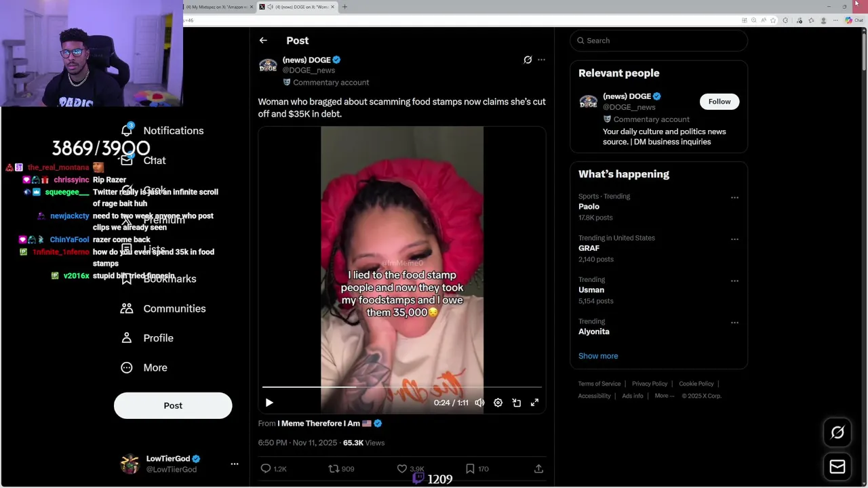Viewport: 868px width, 488px height.
Task: Play the video
Action: 269,403
